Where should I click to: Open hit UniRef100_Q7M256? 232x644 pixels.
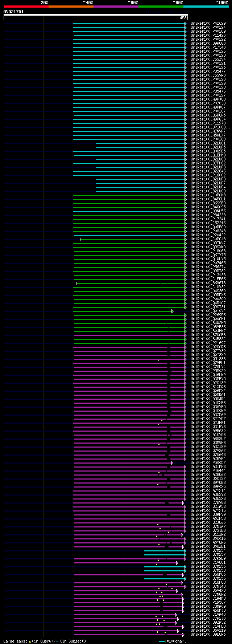coord(208,579)
